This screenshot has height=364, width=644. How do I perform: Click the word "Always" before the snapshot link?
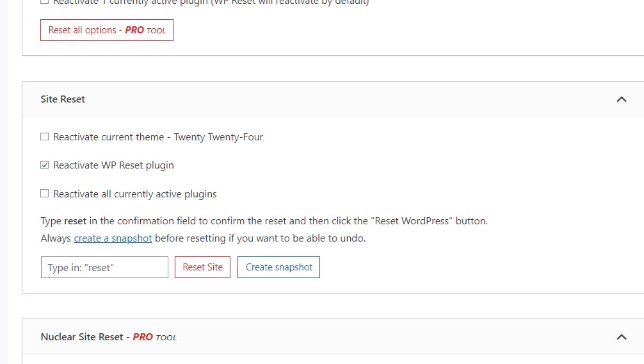coord(56,238)
